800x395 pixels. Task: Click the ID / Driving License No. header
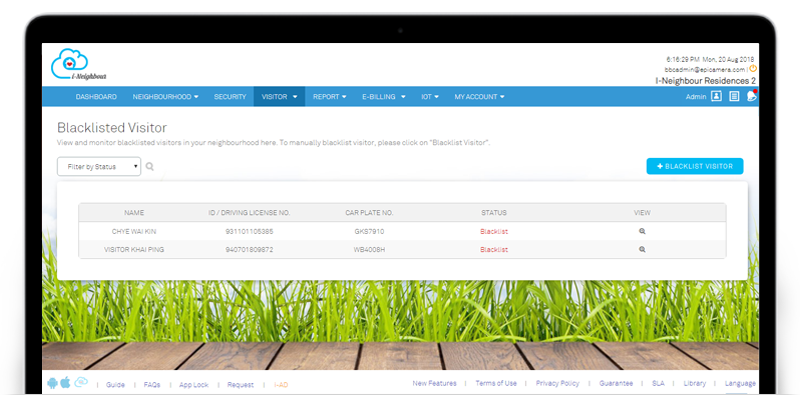[x=249, y=213]
